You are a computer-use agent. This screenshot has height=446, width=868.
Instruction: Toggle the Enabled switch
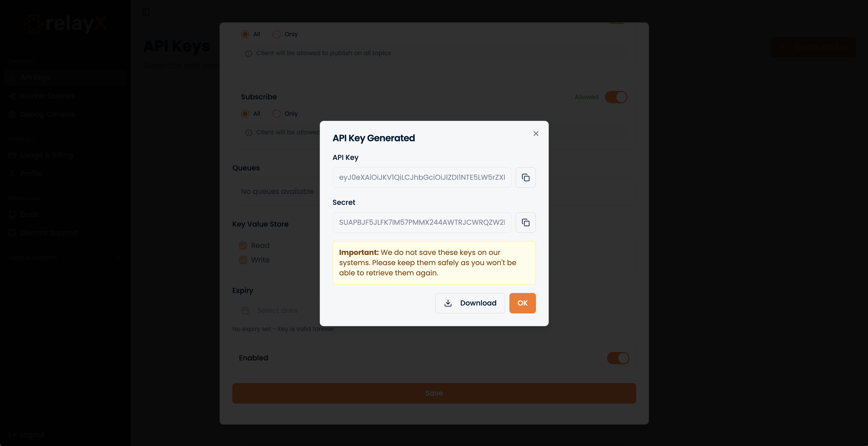coord(618,358)
